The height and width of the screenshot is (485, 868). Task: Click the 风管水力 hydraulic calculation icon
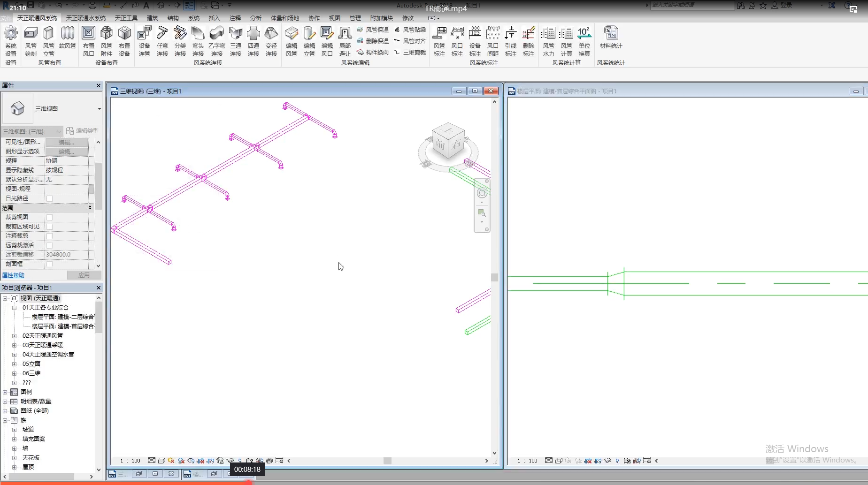pos(548,34)
